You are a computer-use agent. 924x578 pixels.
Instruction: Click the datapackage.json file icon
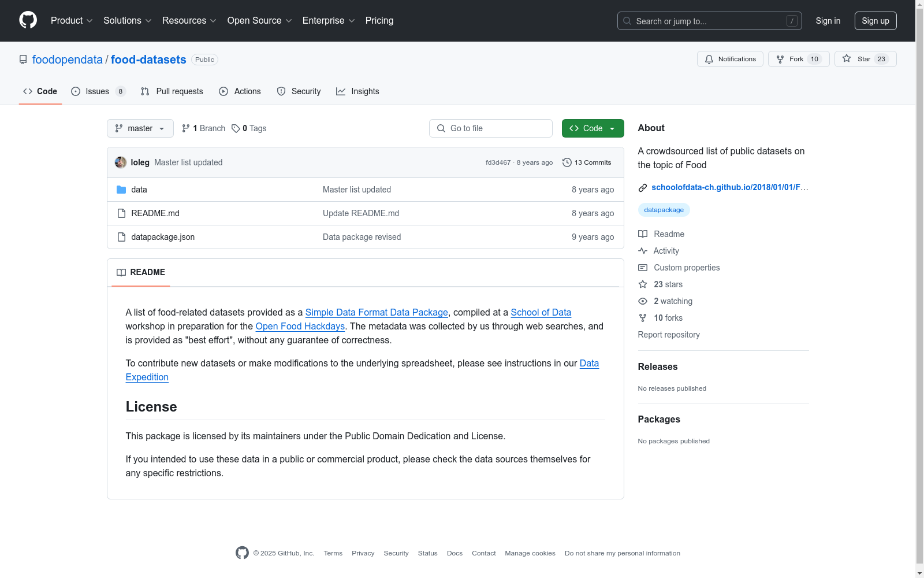[x=121, y=237]
